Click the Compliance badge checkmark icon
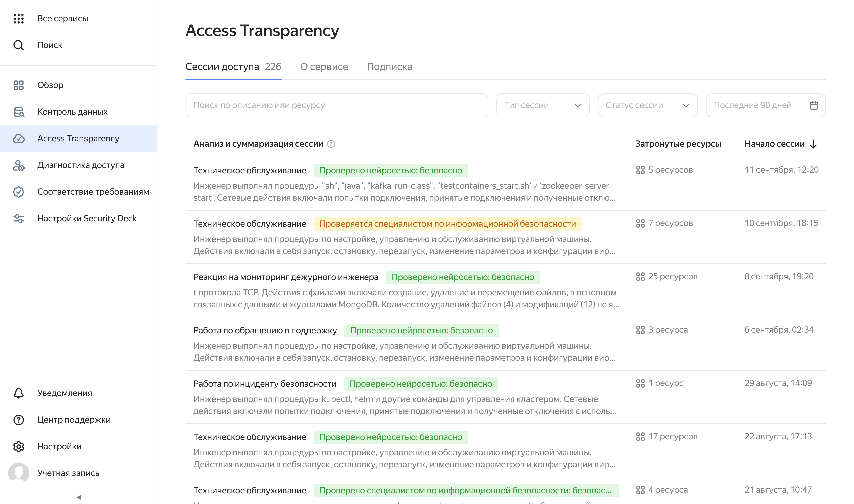Viewport: 854px width, 504px height. click(18, 192)
